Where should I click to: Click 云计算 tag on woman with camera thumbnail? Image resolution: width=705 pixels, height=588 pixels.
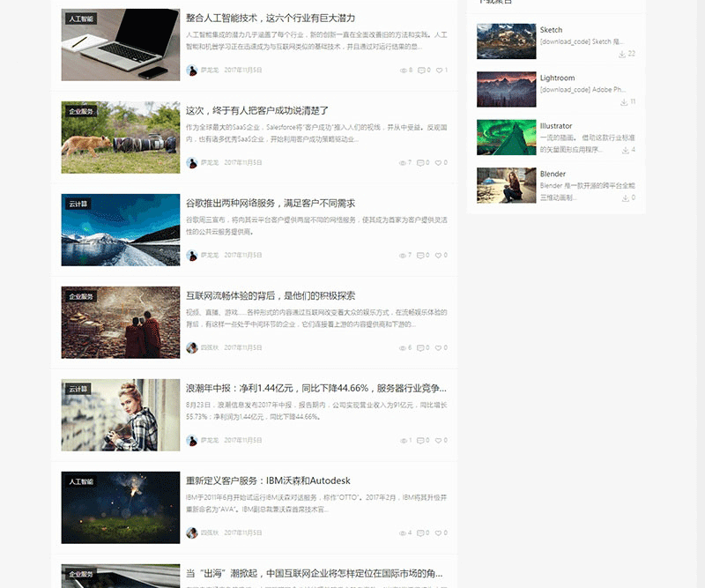coord(78,389)
